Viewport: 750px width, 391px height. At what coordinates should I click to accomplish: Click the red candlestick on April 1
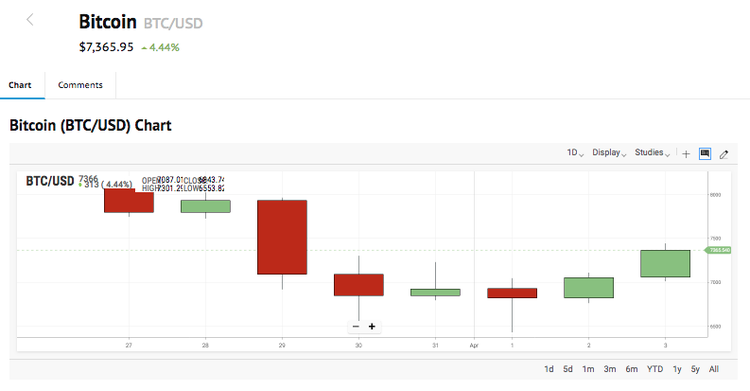[x=512, y=293]
